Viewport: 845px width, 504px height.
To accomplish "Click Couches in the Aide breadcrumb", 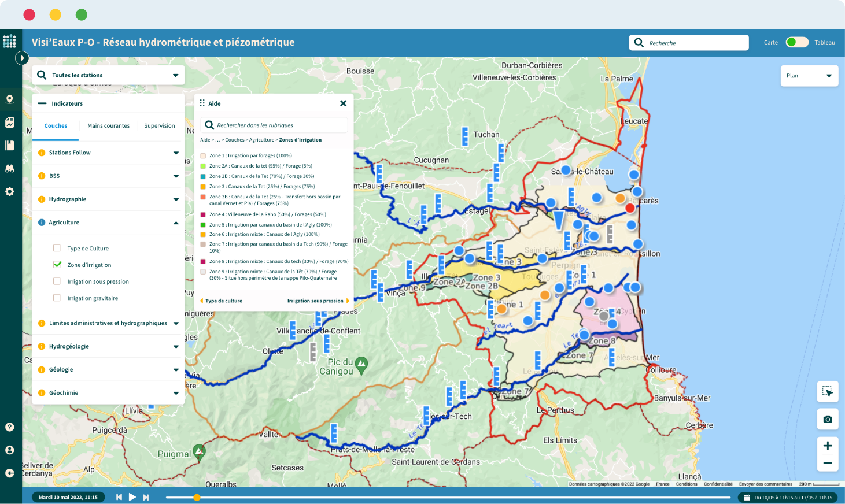I will tap(235, 140).
